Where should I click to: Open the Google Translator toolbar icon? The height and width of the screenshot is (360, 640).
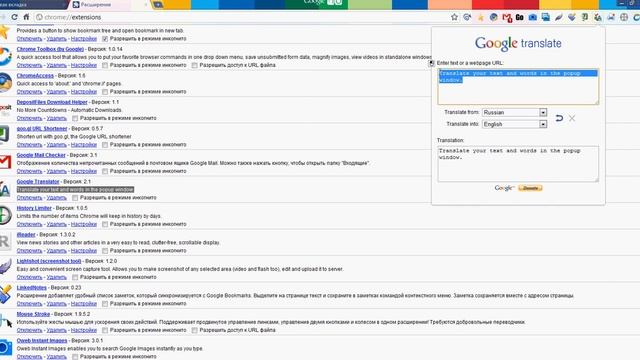tap(598, 17)
